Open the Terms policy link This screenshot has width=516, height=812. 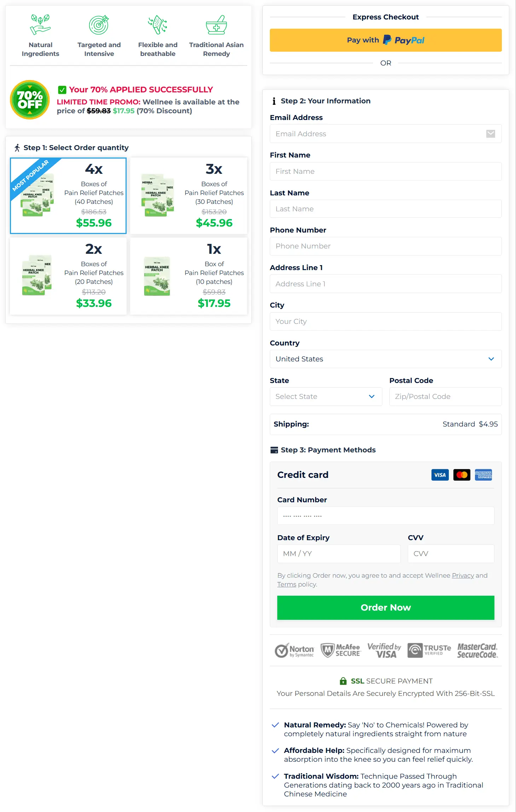[286, 584]
